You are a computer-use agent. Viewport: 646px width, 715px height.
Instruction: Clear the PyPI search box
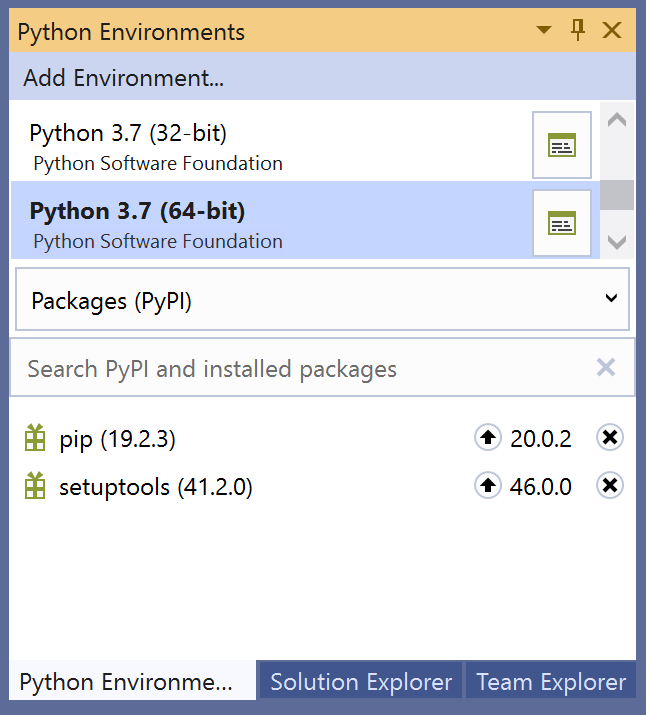(x=605, y=367)
